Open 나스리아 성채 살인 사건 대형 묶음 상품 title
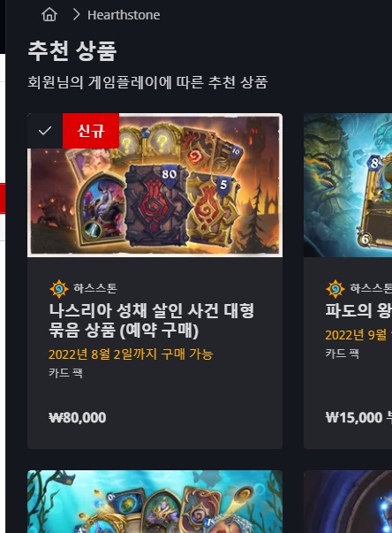 coord(151,320)
